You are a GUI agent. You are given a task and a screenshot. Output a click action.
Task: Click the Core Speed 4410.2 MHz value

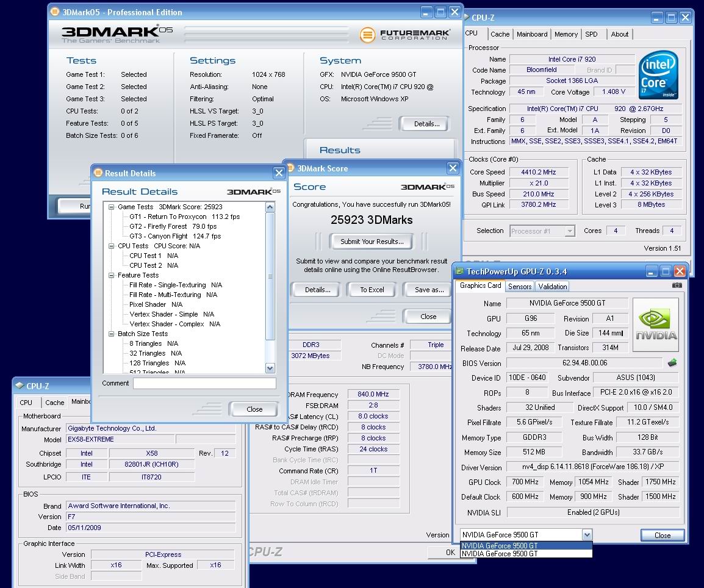(x=538, y=172)
